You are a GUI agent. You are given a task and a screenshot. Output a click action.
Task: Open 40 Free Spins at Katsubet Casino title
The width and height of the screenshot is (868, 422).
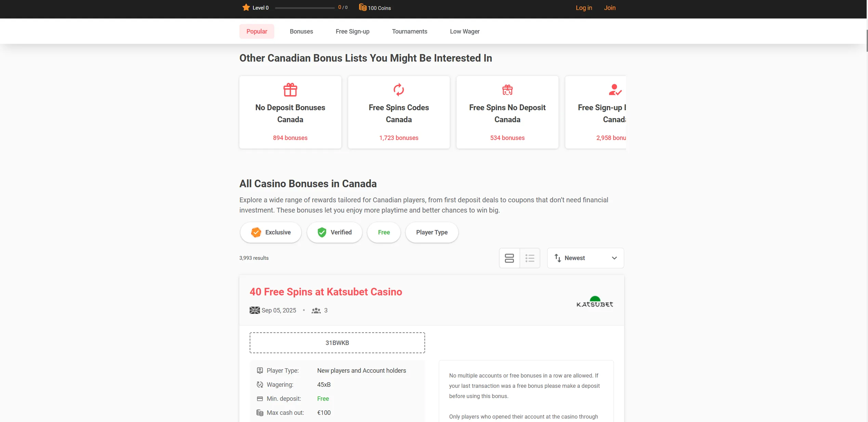(x=326, y=292)
